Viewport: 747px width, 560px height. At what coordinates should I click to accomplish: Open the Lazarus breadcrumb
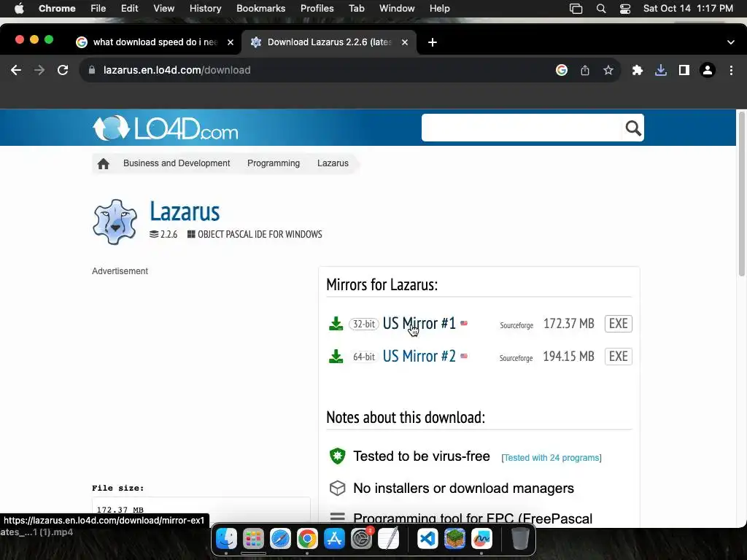tap(333, 163)
